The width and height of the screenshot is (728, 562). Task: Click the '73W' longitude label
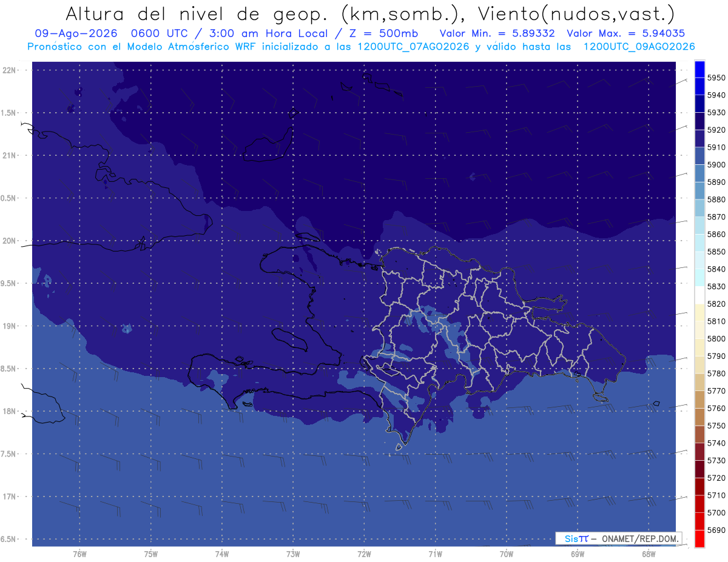click(x=293, y=554)
